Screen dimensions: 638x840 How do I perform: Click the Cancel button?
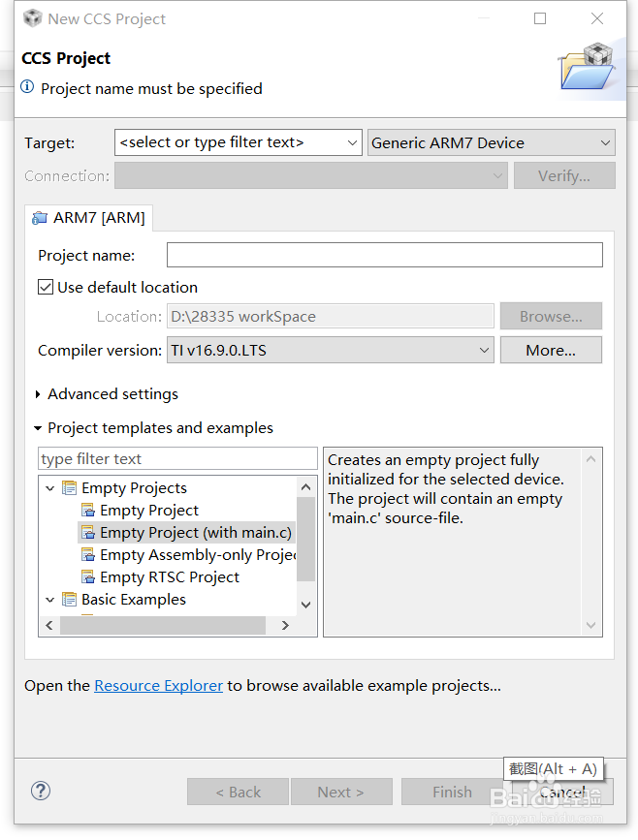562,792
